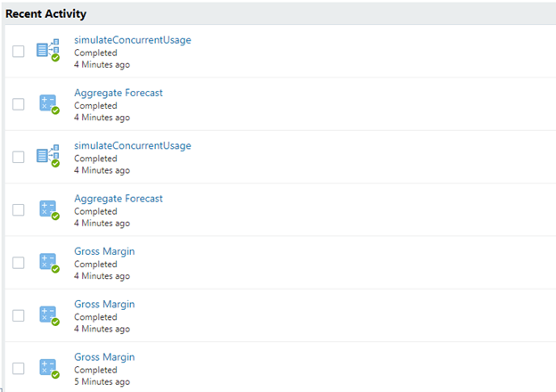Click the second simulateConcurrentUsage process icon
556x392 pixels.
click(x=47, y=156)
